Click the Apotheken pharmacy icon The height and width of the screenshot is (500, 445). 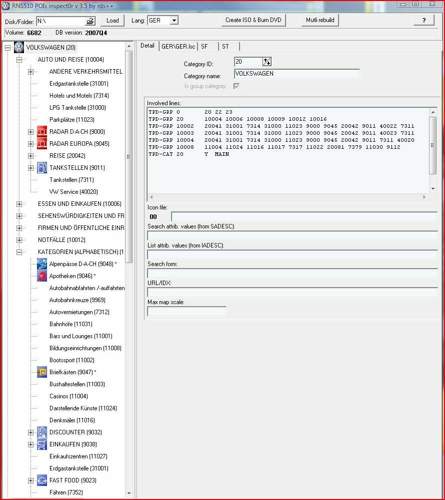point(42,276)
